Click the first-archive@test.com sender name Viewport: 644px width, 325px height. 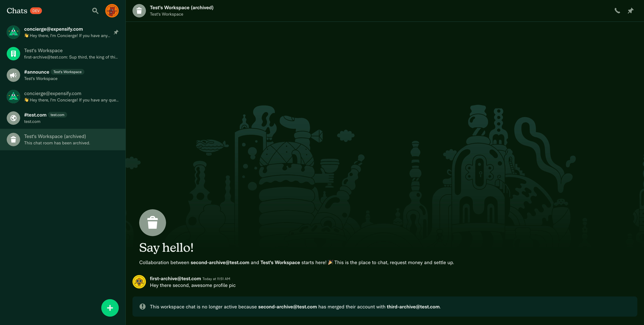tap(175, 279)
